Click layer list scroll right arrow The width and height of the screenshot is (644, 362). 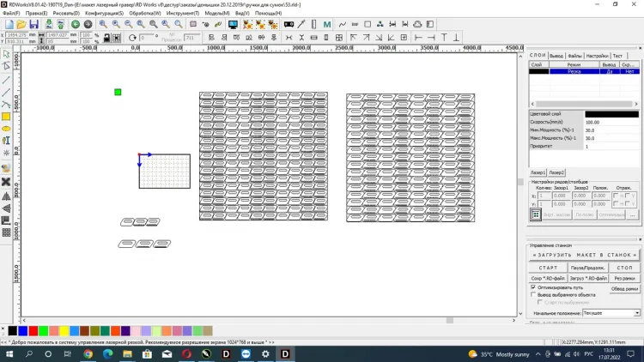(x=636, y=104)
